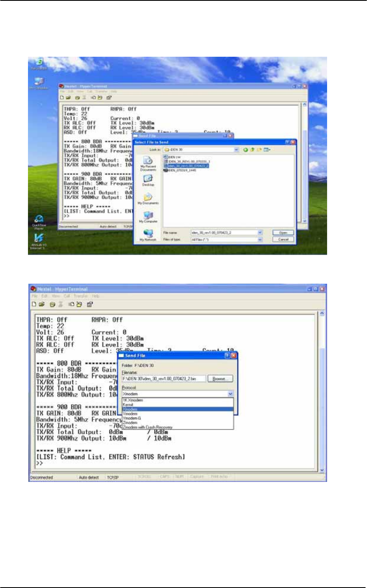This screenshot has height=588, width=367.
Task: Expand the Files of type dropdown
Action: [260, 239]
